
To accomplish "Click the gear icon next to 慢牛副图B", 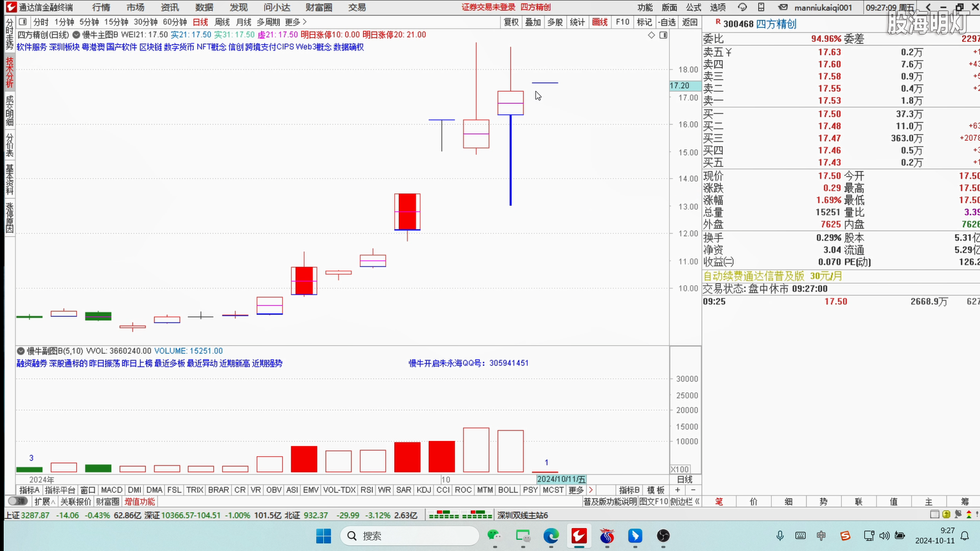I will pos(21,351).
